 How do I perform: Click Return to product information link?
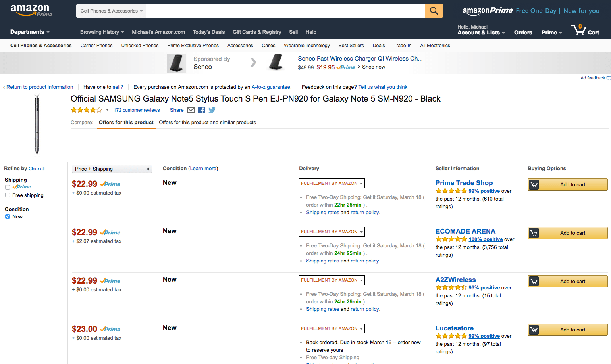[x=40, y=87]
